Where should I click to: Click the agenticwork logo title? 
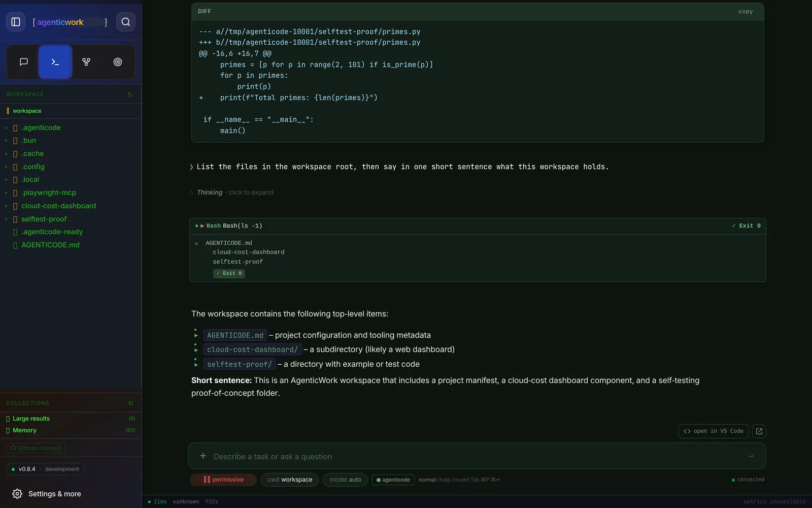[60, 22]
